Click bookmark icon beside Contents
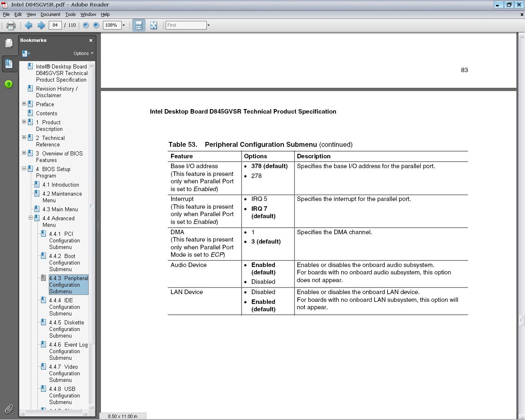 coord(30,113)
